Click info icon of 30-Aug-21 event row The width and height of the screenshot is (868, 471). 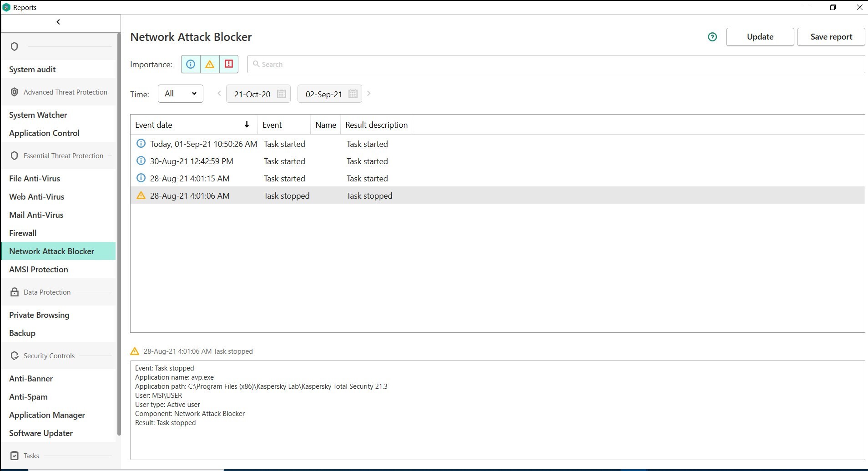tap(141, 161)
